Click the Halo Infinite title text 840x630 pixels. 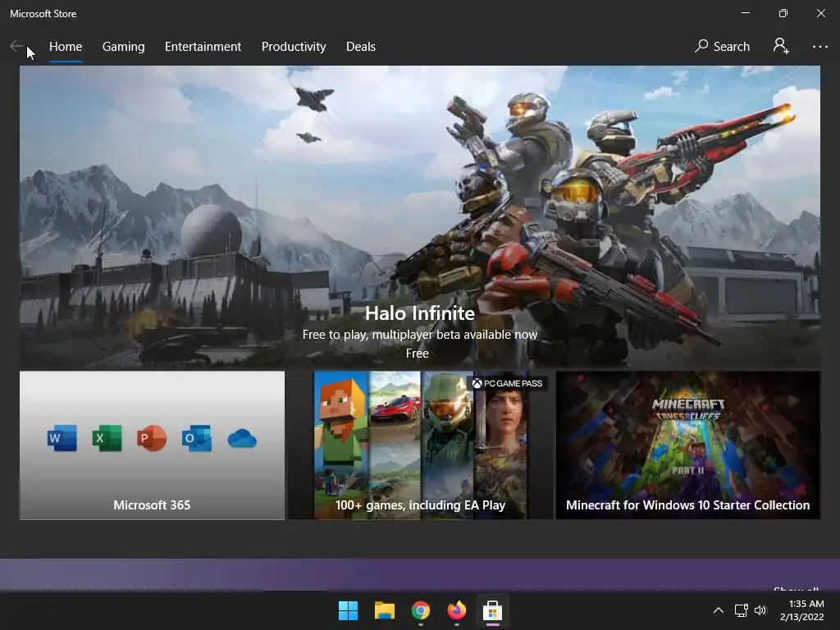click(x=419, y=313)
